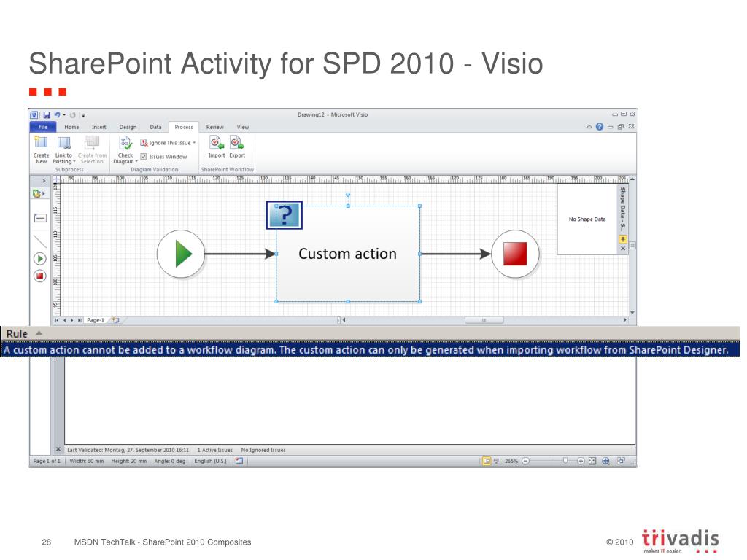Toggle the Issues Window checkbox
Screen dimensions: 747x560
coord(144,157)
